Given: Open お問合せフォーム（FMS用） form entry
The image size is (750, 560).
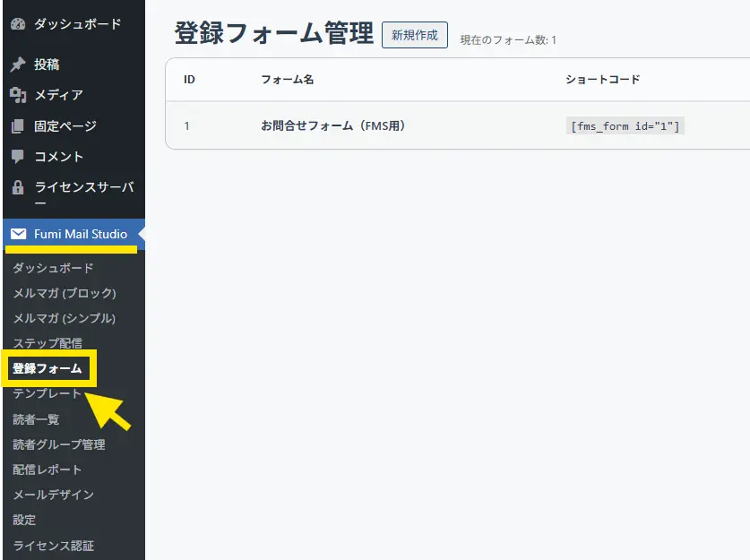Looking at the screenshot, I should (333, 126).
